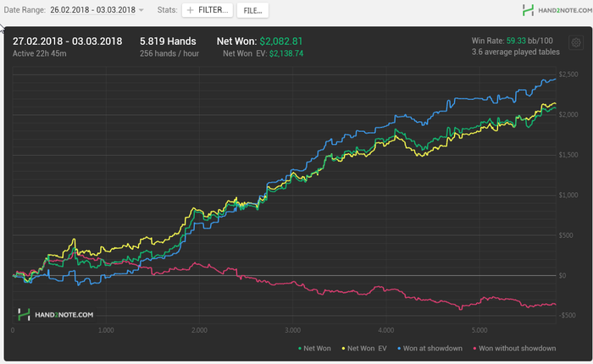The height and width of the screenshot is (364, 593).
Task: Toggle the Net Won legend entry
Action: (314, 348)
